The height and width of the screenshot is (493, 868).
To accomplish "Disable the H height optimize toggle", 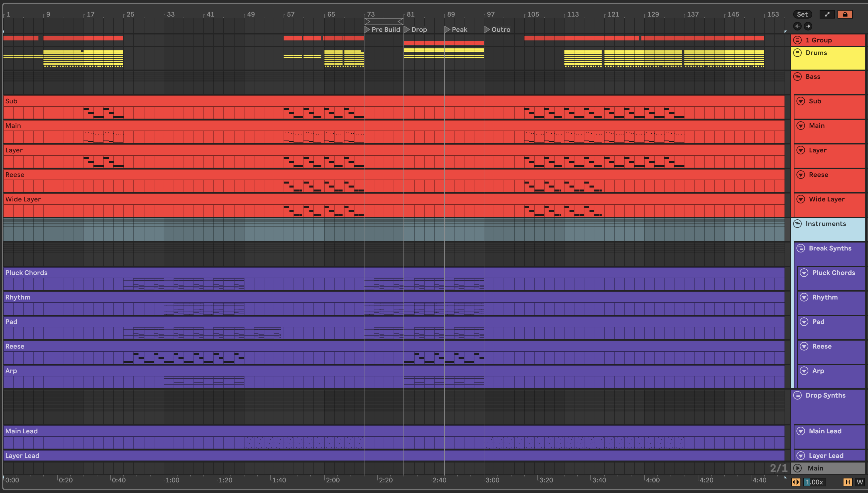I will coord(848,482).
